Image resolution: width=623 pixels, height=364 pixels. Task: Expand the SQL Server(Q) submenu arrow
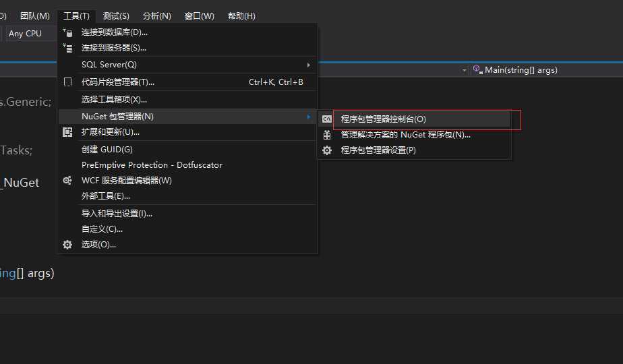[308, 65]
